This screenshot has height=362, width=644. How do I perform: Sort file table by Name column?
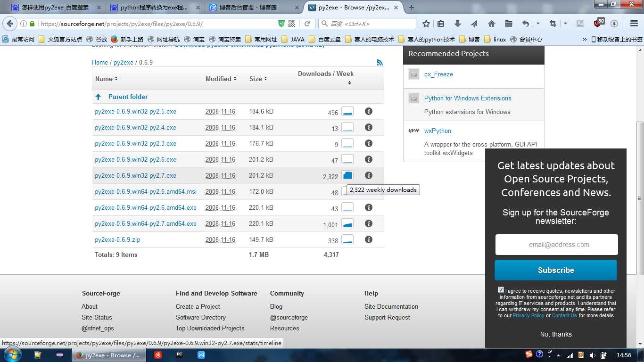[x=106, y=79]
